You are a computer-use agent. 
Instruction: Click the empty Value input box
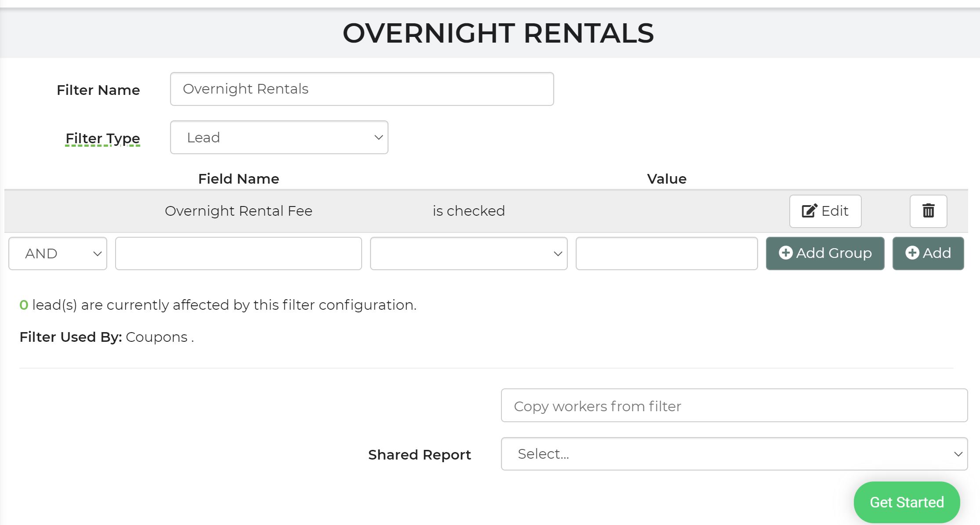pos(666,253)
